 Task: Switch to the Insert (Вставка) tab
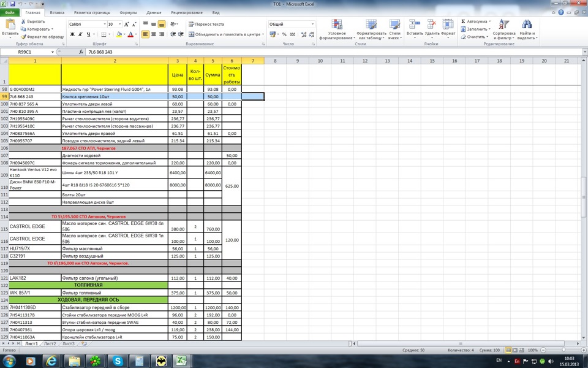click(x=57, y=12)
